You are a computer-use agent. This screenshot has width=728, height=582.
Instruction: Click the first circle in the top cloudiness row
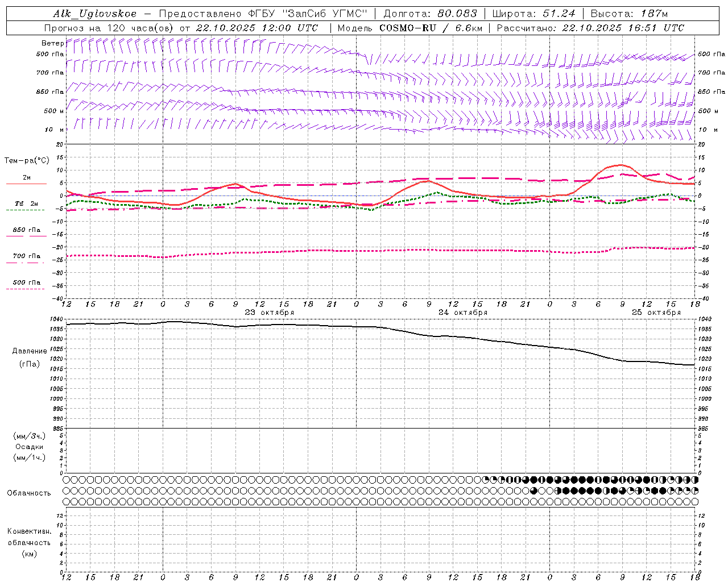(x=67, y=480)
